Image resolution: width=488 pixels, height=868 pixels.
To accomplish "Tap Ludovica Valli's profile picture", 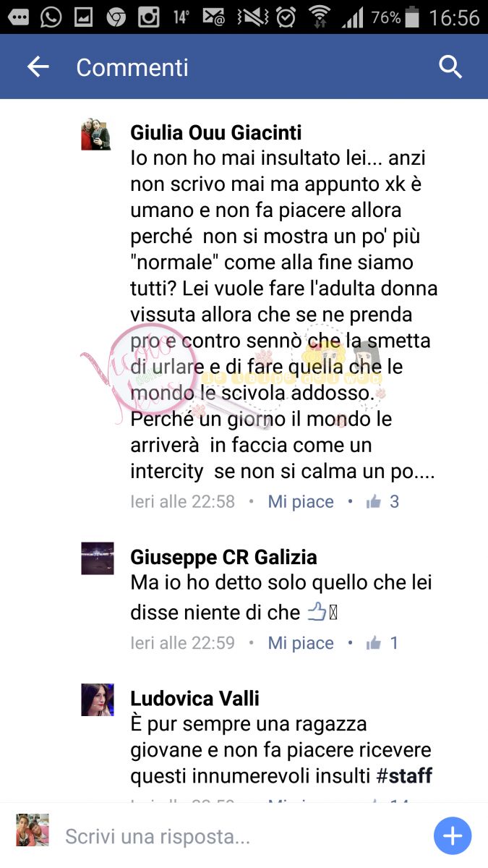I will pos(97,699).
